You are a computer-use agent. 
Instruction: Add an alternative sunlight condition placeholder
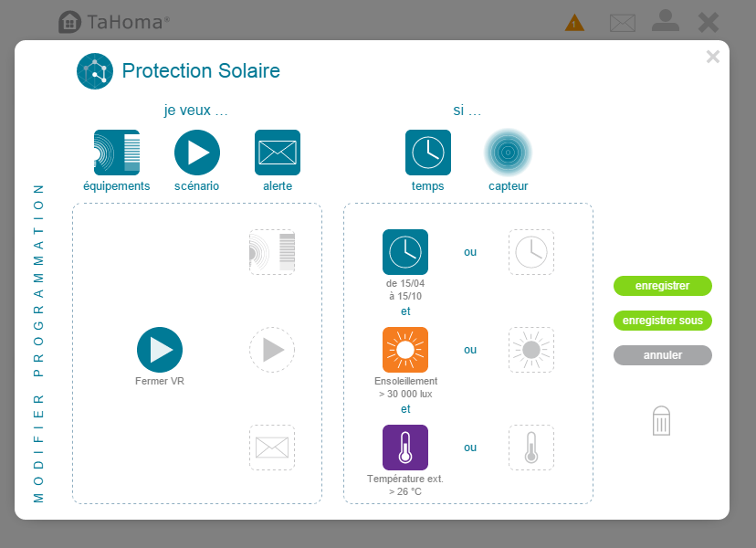531,350
